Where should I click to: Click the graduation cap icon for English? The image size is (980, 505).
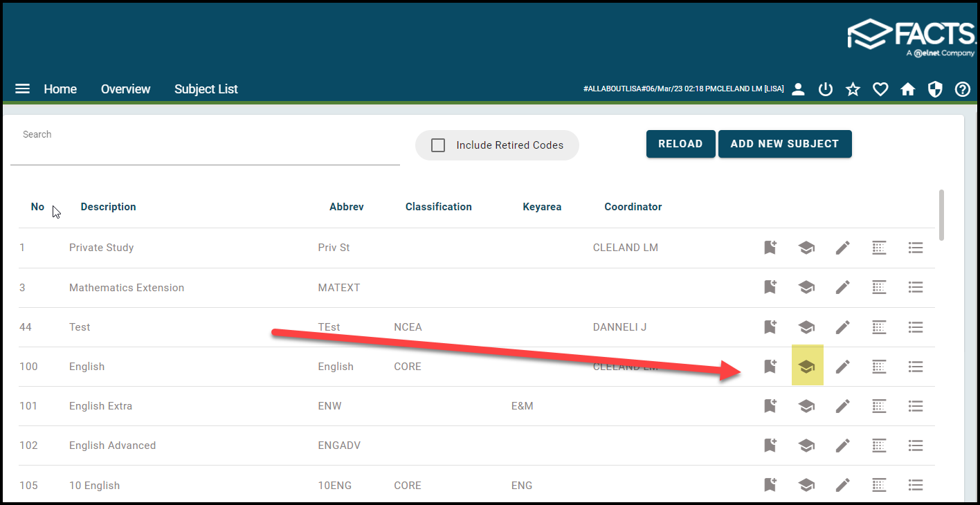[806, 367]
